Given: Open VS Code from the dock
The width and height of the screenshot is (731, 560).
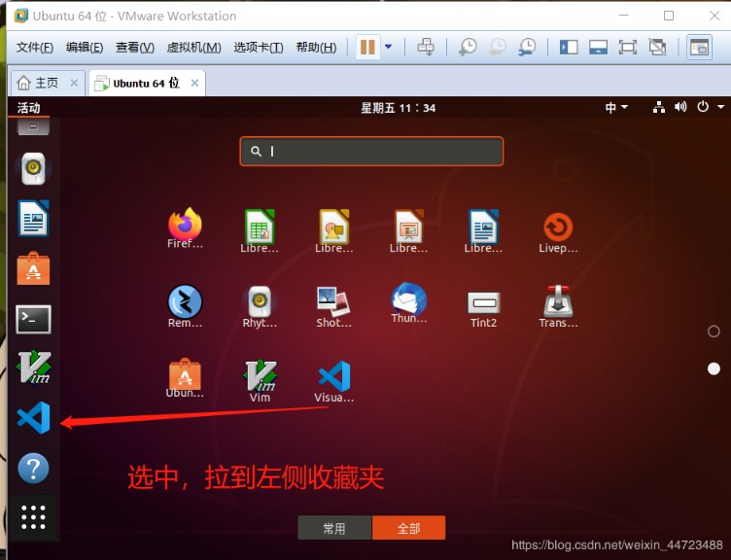Looking at the screenshot, I should (34, 417).
